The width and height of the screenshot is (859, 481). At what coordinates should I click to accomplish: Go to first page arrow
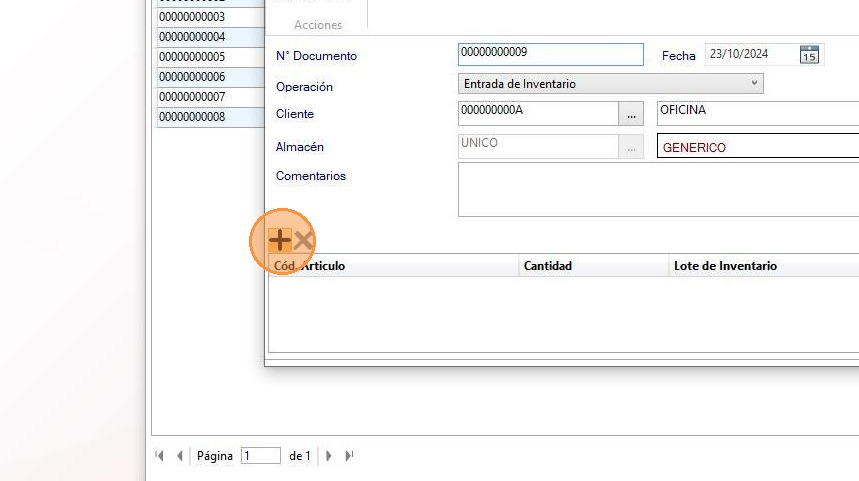159,455
